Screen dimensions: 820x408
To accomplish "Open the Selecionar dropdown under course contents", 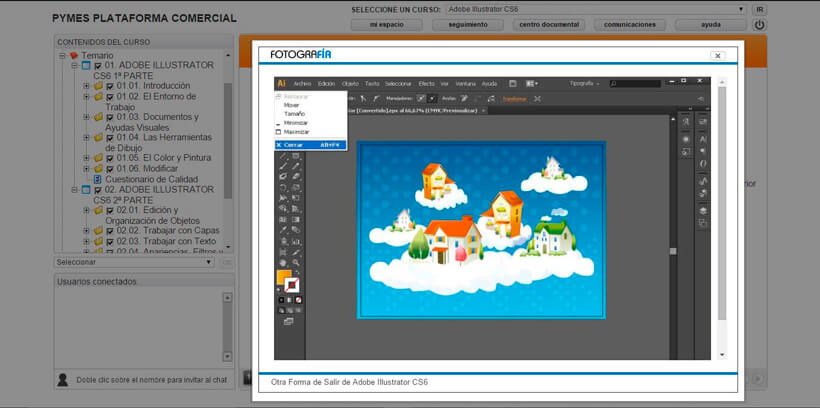I will pyautogui.click(x=134, y=262).
